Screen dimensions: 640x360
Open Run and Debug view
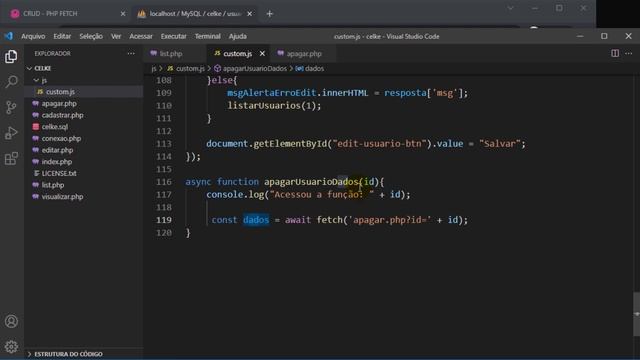pos(11,133)
